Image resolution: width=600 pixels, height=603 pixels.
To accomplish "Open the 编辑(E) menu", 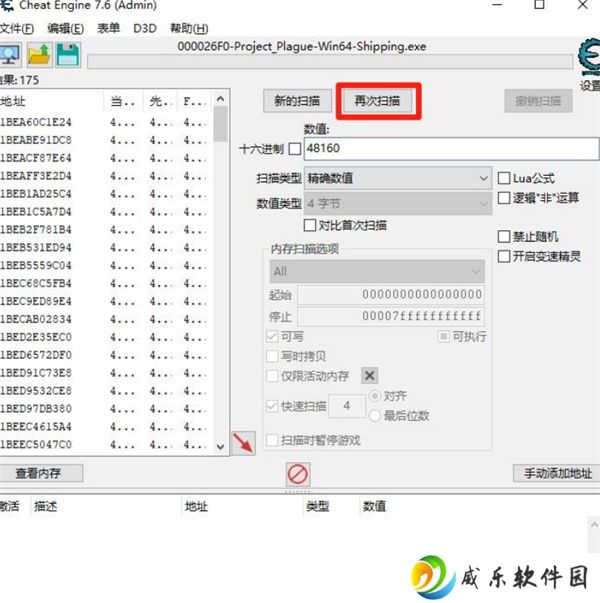I will click(65, 28).
